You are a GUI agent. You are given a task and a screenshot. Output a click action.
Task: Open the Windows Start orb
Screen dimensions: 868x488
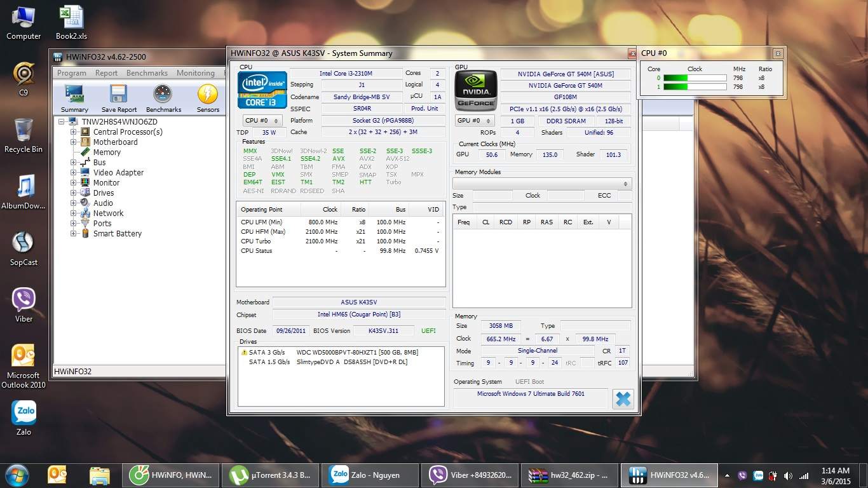(x=16, y=475)
